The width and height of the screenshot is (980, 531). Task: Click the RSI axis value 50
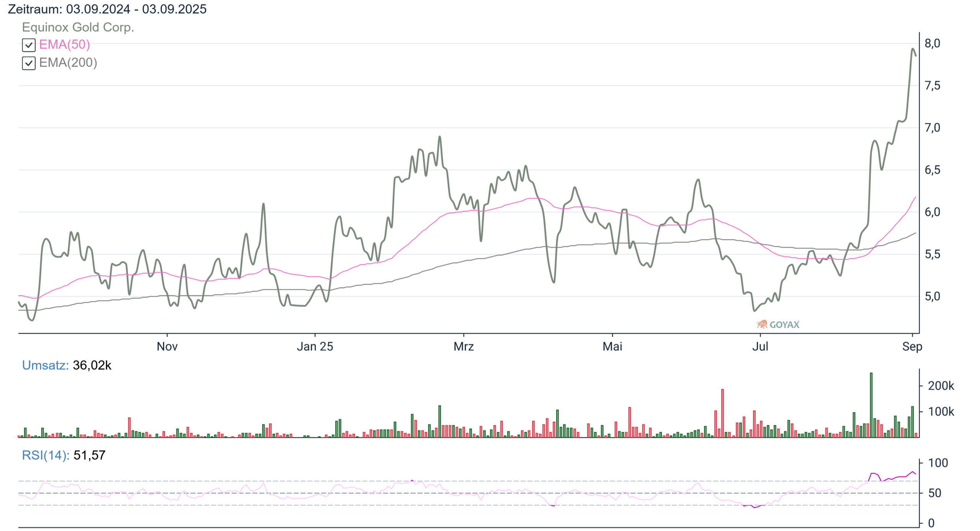(x=934, y=493)
